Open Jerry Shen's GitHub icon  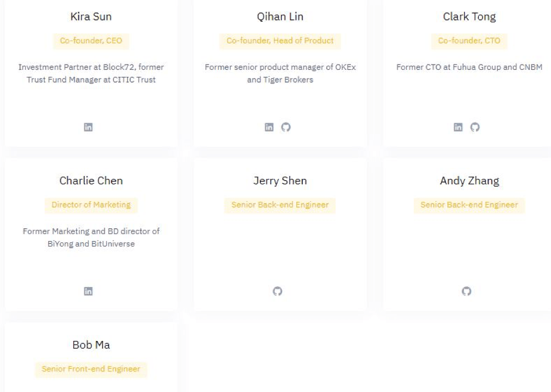tap(278, 291)
